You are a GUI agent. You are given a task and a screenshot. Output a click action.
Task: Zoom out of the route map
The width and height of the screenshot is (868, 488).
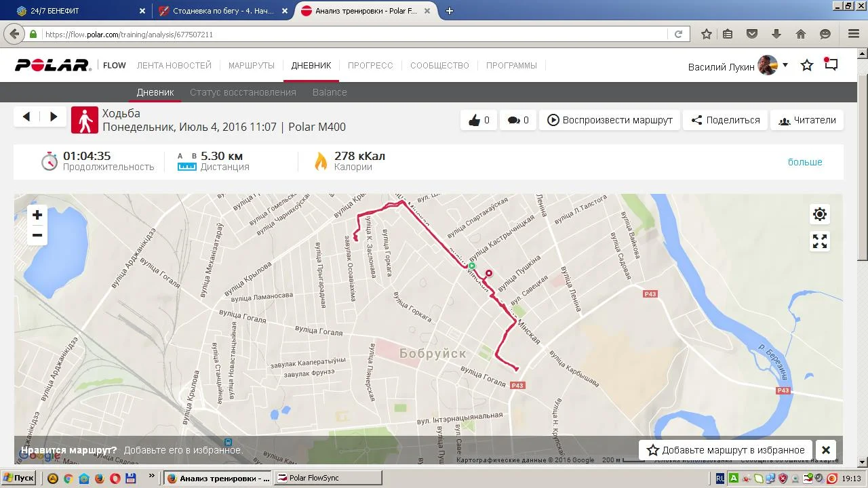click(37, 235)
